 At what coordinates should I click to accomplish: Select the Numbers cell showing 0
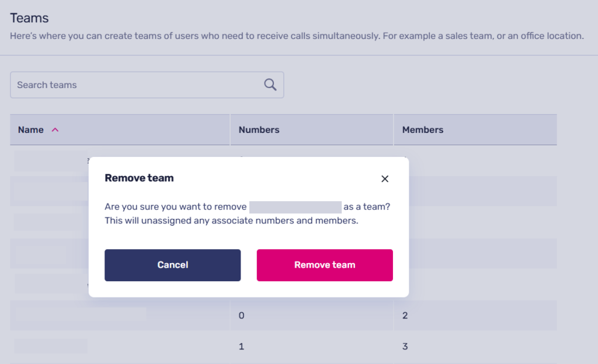click(242, 316)
